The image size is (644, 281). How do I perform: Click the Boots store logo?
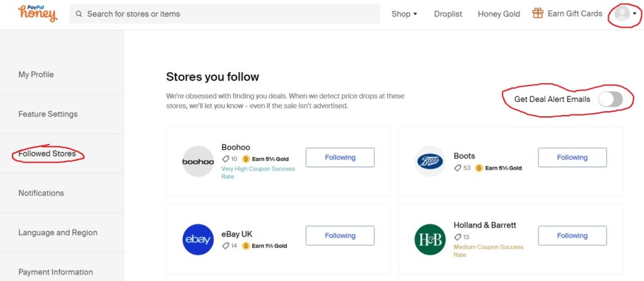pos(430,162)
